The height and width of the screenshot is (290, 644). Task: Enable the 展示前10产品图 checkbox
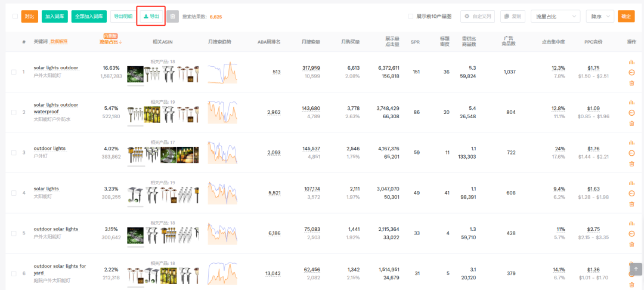click(x=410, y=17)
